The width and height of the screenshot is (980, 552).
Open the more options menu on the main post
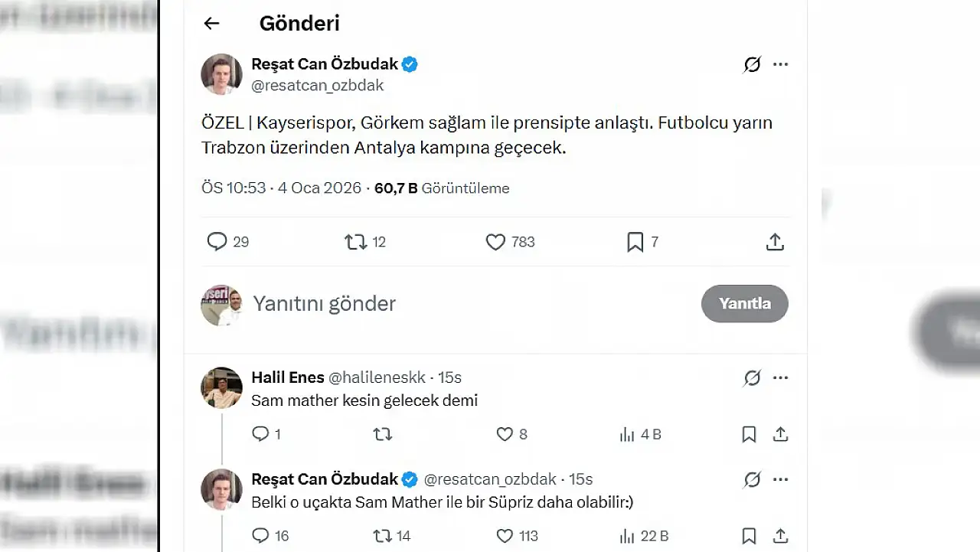coord(780,64)
